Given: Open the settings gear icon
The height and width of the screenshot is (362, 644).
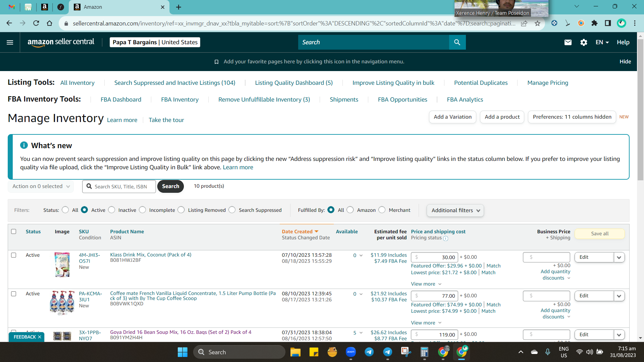Looking at the screenshot, I should point(584,42).
